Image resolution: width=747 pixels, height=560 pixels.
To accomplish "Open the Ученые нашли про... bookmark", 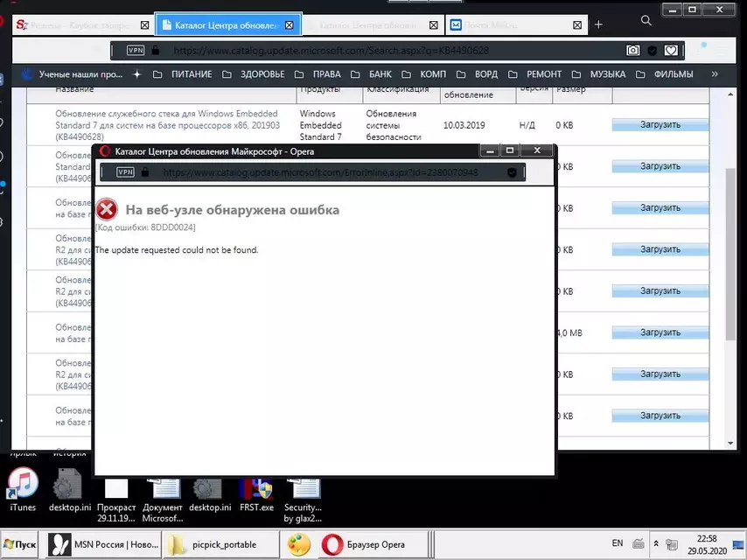I will (x=72, y=74).
